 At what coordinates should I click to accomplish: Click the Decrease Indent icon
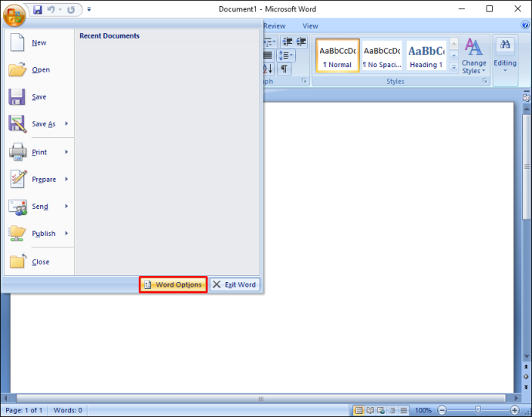(288, 42)
